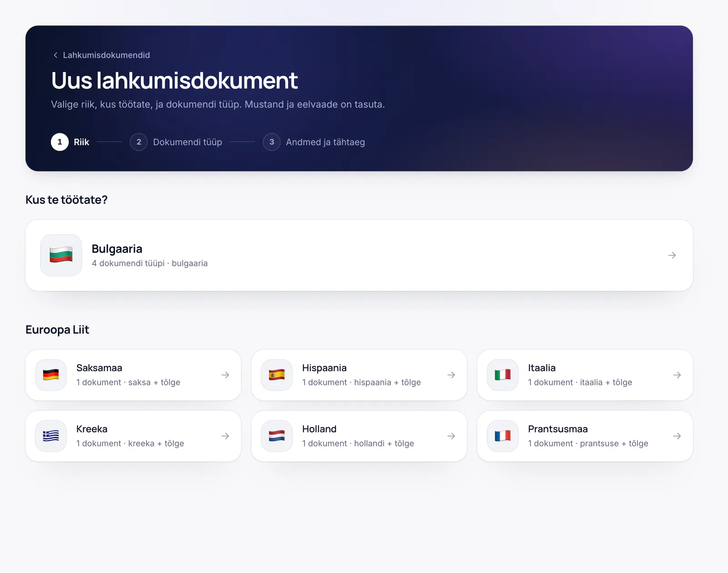This screenshot has width=728, height=573.
Task: Click the back chevron beside Lahkumisdokumendid
Action: 56,55
